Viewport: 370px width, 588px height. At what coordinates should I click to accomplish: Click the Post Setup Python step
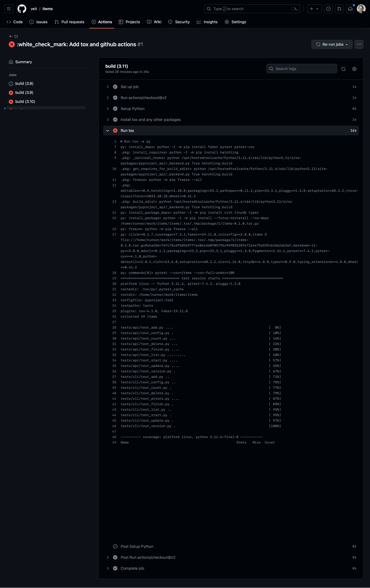[231, 546]
